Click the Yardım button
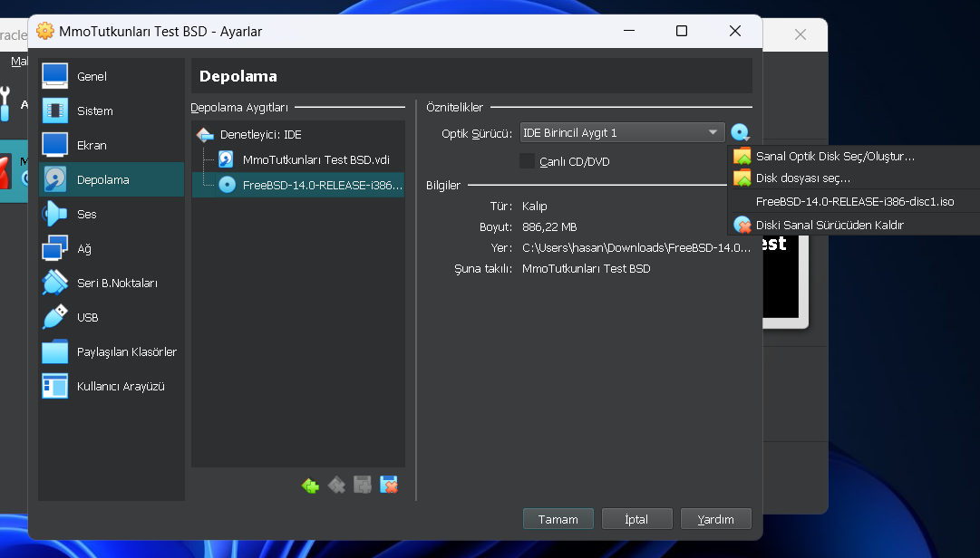Viewport: 980px width, 558px height. click(x=715, y=519)
